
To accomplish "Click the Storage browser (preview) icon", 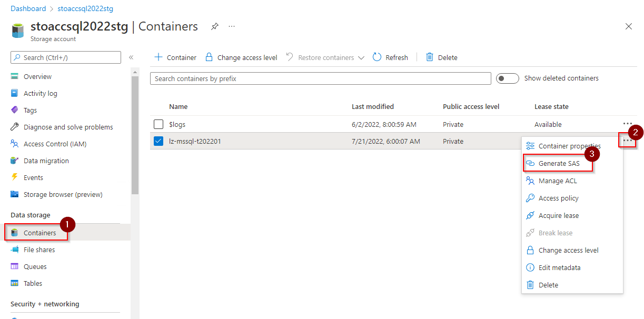I will (x=15, y=195).
